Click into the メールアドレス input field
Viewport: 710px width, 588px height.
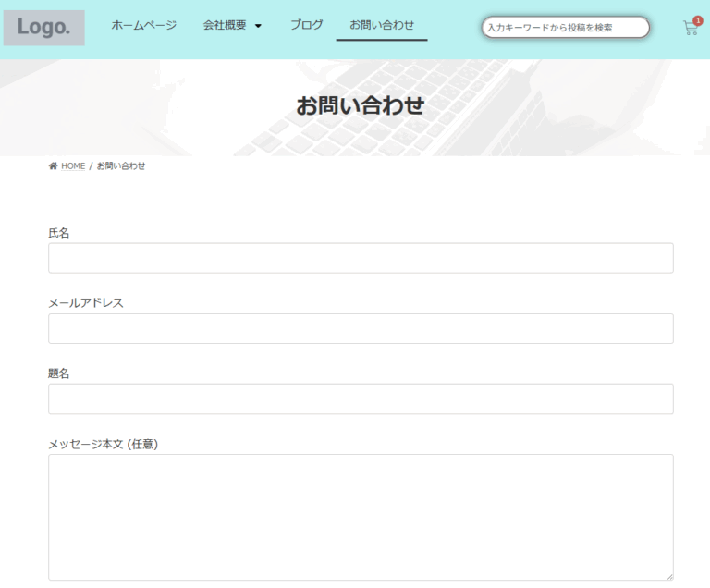tap(361, 328)
